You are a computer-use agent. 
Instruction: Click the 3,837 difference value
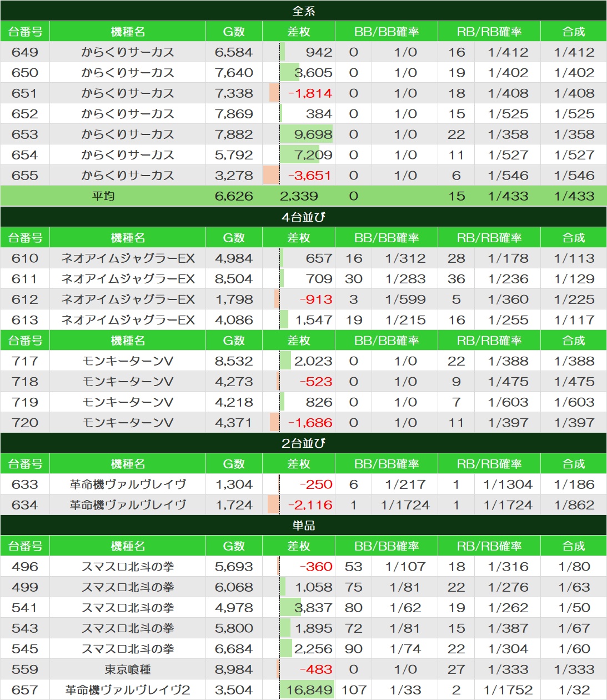point(313,608)
